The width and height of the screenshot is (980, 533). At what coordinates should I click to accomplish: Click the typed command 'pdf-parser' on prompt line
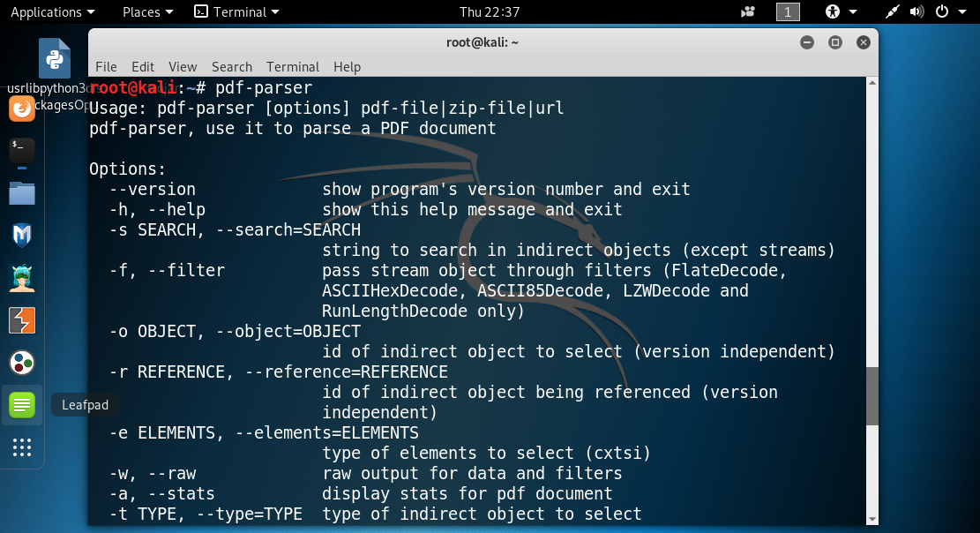pyautogui.click(x=264, y=87)
